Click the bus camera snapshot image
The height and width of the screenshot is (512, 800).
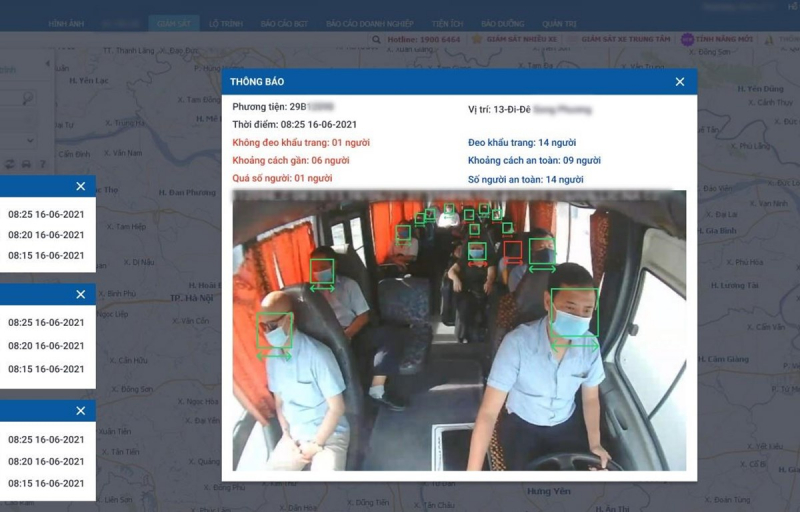point(459,330)
